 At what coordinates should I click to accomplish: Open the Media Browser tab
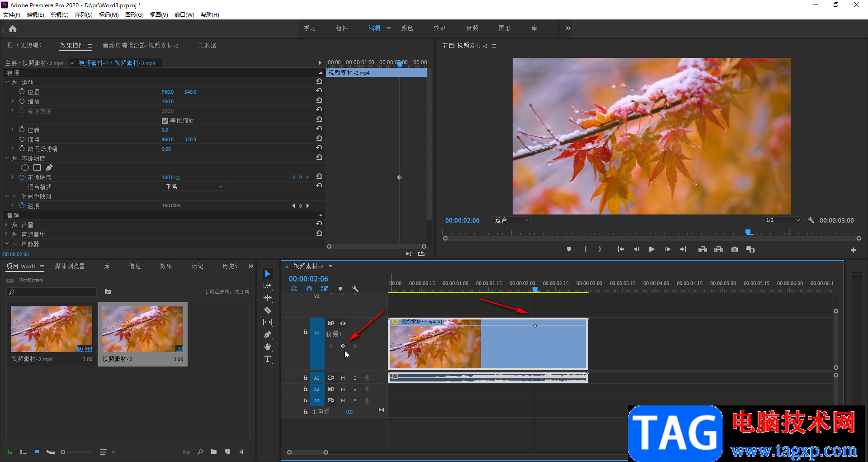70,266
